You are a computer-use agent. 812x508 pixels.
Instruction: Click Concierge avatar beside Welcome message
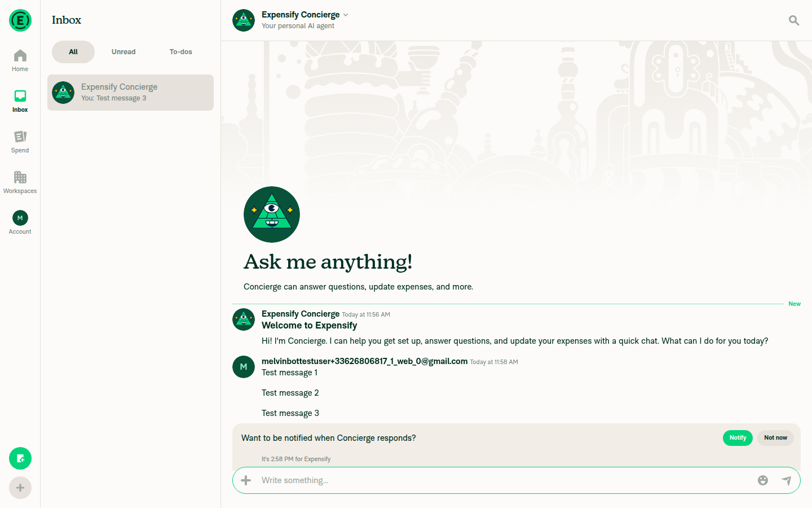click(244, 319)
